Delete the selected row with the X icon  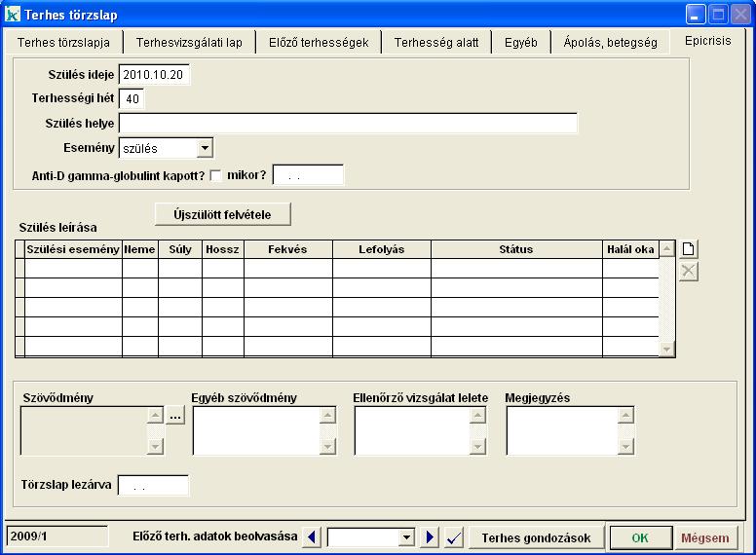pos(688,272)
